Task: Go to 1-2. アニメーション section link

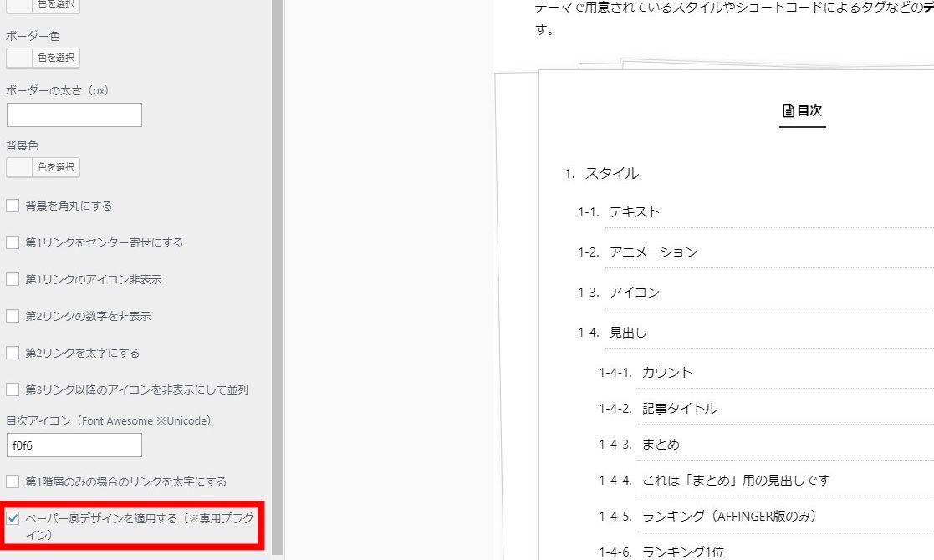Action: pyautogui.click(x=652, y=252)
